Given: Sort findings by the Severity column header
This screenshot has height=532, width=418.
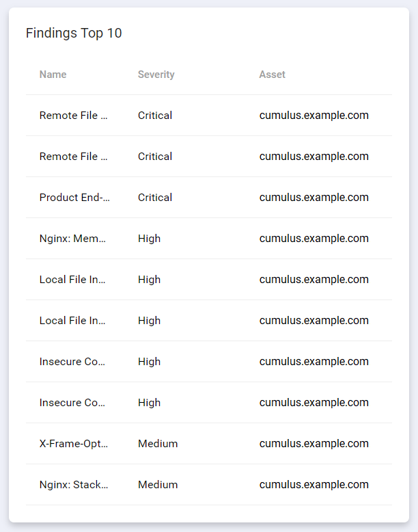Looking at the screenshot, I should coord(156,75).
